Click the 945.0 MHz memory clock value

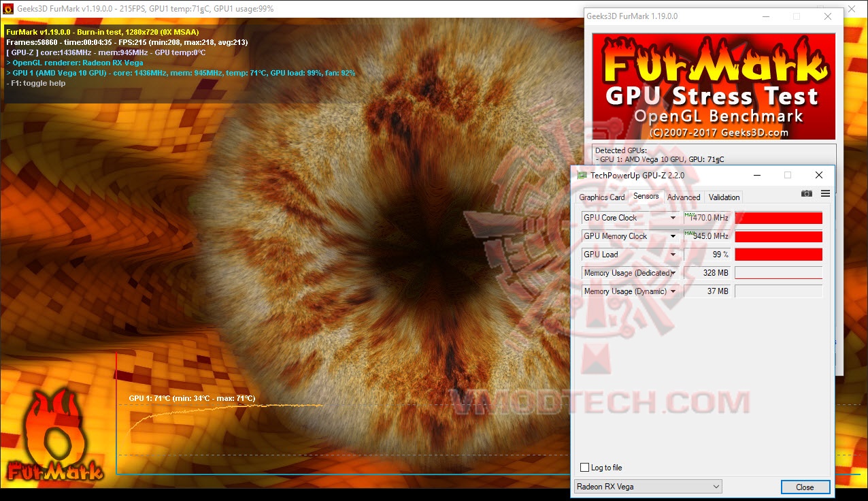[x=707, y=236]
